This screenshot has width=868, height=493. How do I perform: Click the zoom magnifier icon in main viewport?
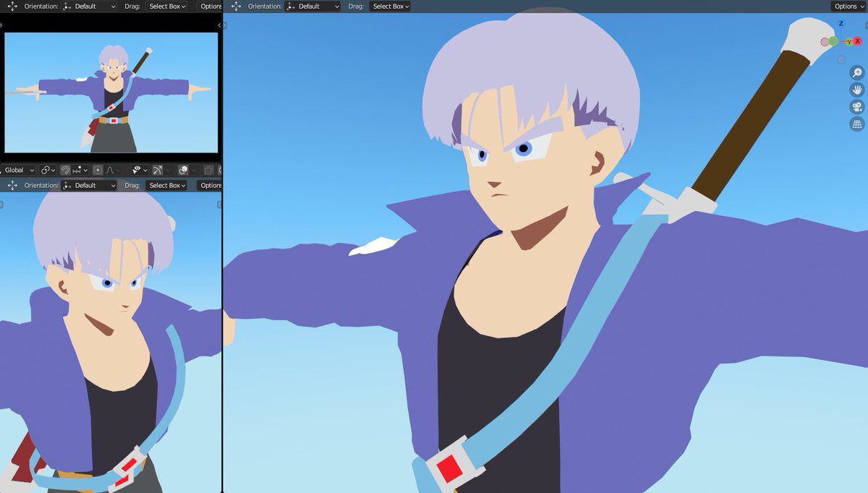coord(857,72)
